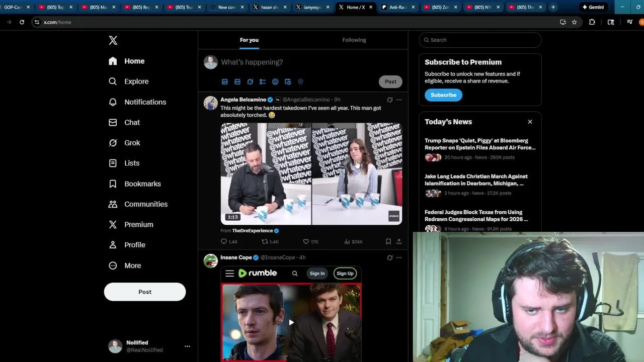Play the @whatever video in Angela's post
644x362 pixels.
(311, 173)
